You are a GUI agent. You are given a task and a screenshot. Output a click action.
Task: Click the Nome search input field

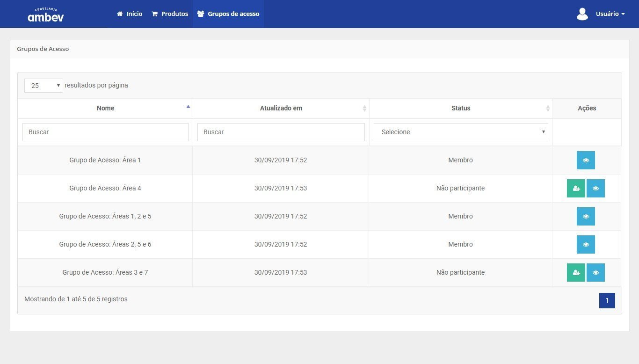[105, 132]
